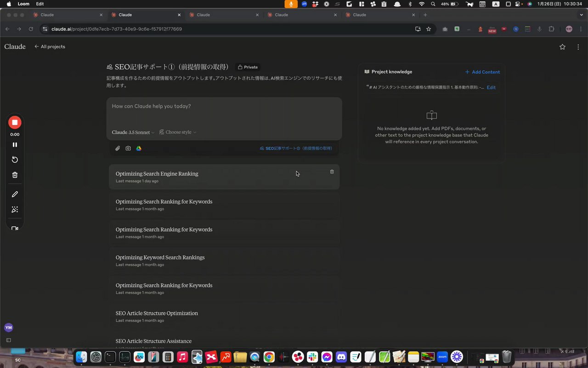Open the Claude 3.5 Sonnet model selector
Screen dimensions: 588x368
(133, 132)
